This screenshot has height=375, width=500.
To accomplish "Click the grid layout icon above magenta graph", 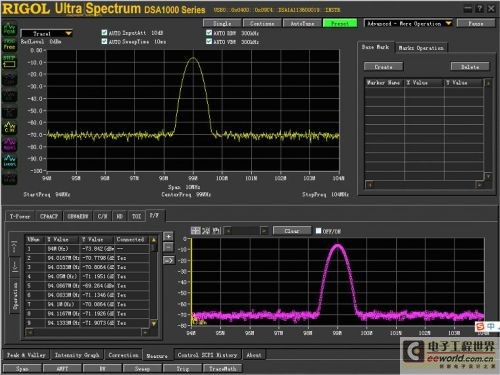I will point(196,230).
